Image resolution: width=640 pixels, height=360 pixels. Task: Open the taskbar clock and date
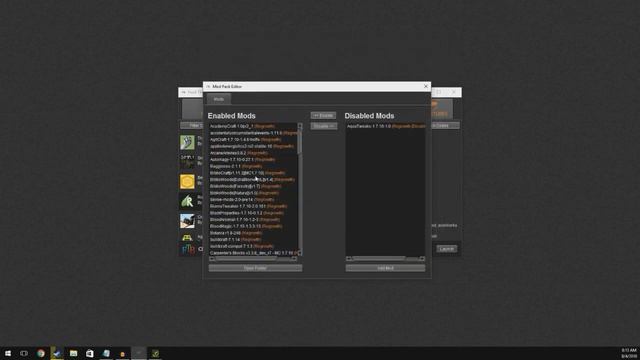coord(629,353)
